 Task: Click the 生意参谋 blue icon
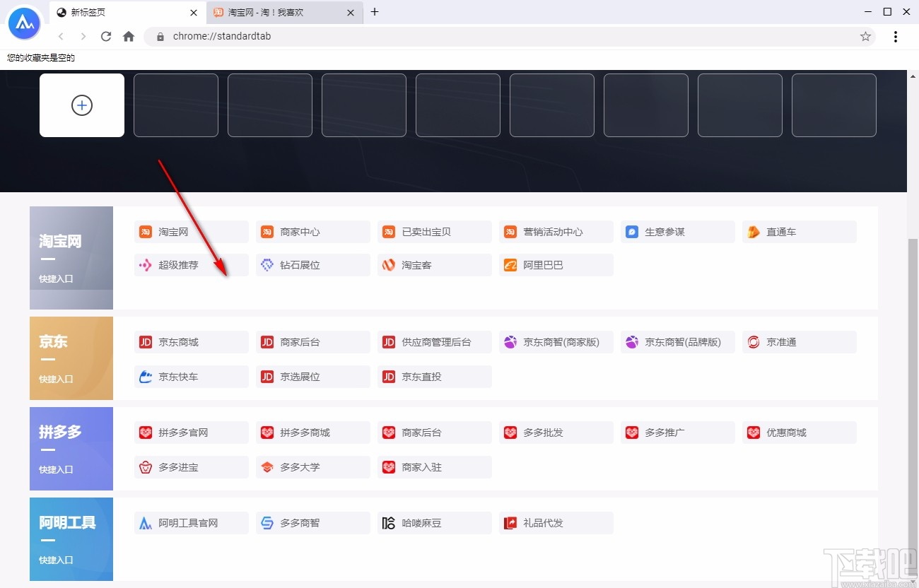coord(632,232)
